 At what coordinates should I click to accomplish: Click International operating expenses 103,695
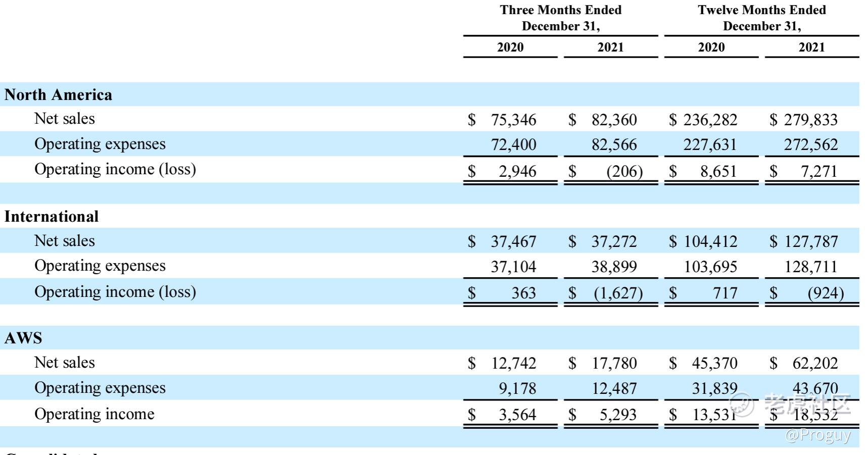point(710,267)
